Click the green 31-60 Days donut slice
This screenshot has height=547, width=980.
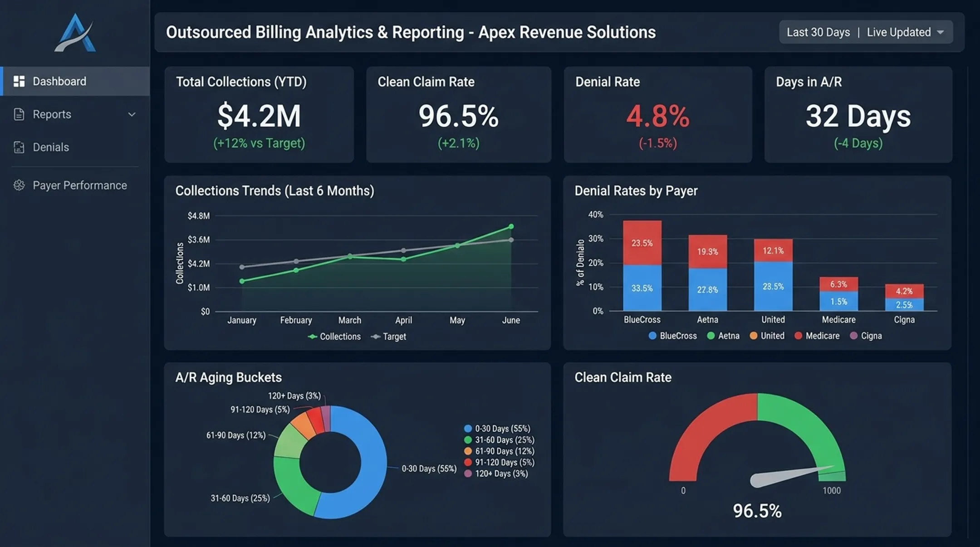pos(293,485)
